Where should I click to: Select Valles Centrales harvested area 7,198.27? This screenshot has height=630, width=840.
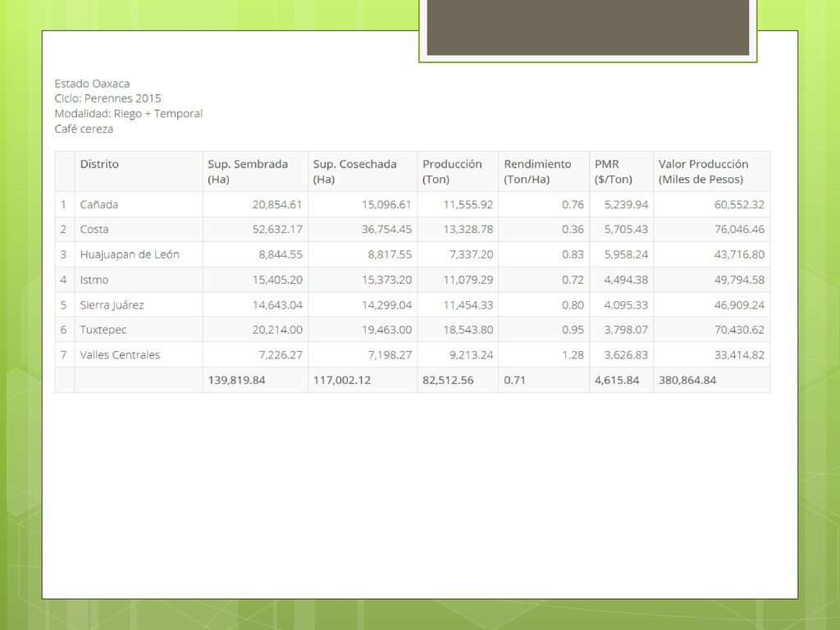[x=390, y=354]
